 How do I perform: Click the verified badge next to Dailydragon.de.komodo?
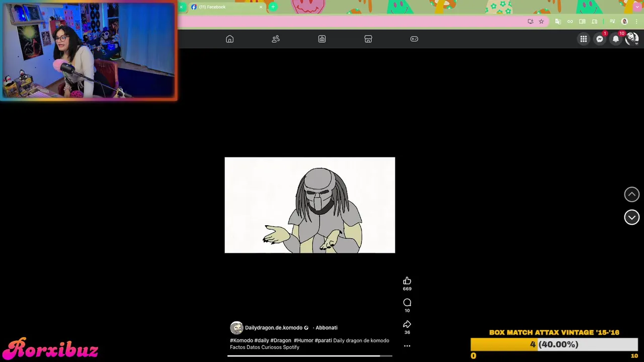[x=306, y=328]
